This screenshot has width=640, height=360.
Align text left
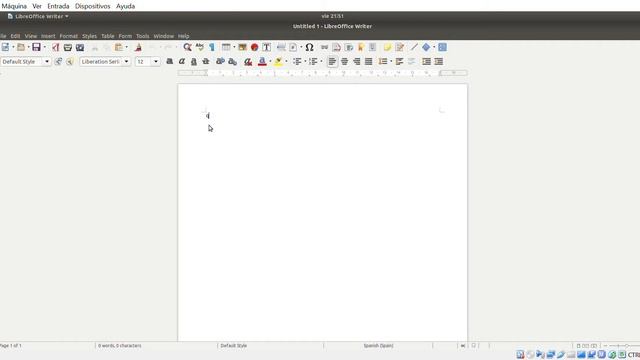coord(332,62)
